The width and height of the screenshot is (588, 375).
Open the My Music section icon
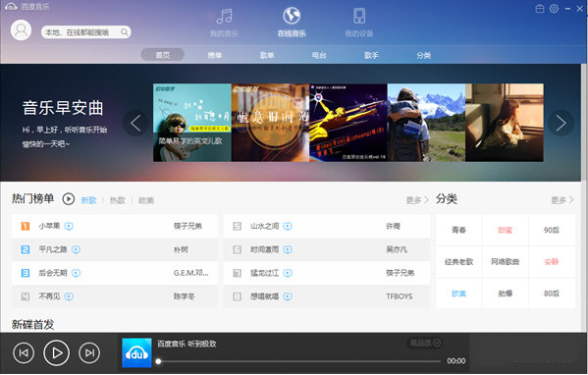224,17
